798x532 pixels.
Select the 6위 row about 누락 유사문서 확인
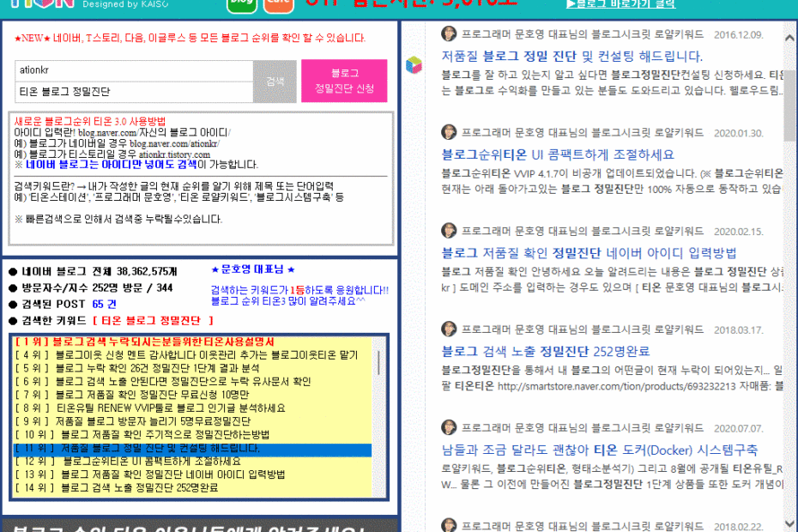tap(192, 381)
